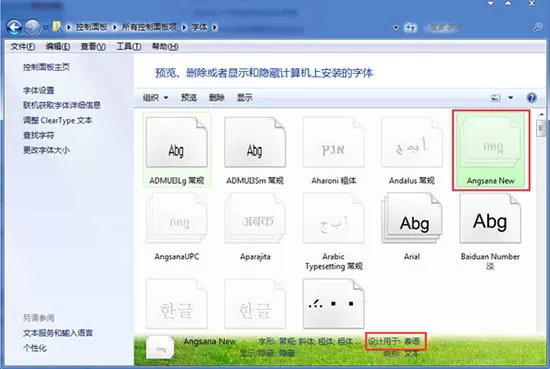
Task: Click the folder icon in the address bar
Action: pos(57,27)
